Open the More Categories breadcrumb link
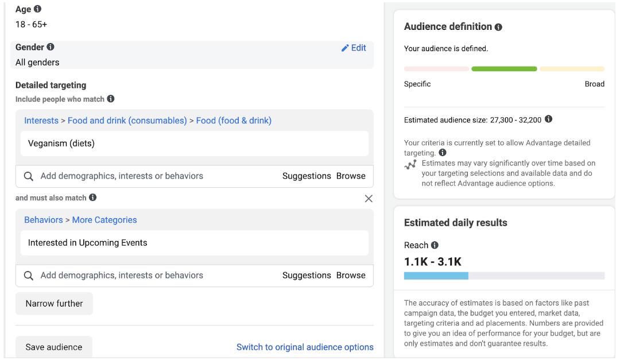 (x=104, y=220)
